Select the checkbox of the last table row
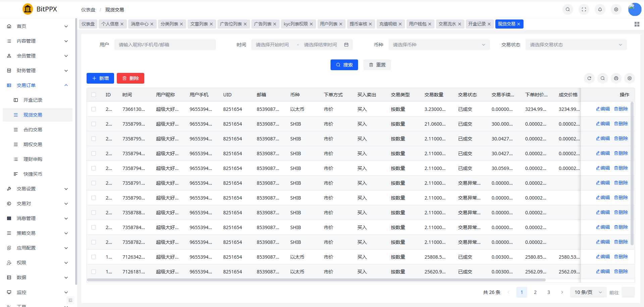Screen dimensions: 644x307 point(94,272)
